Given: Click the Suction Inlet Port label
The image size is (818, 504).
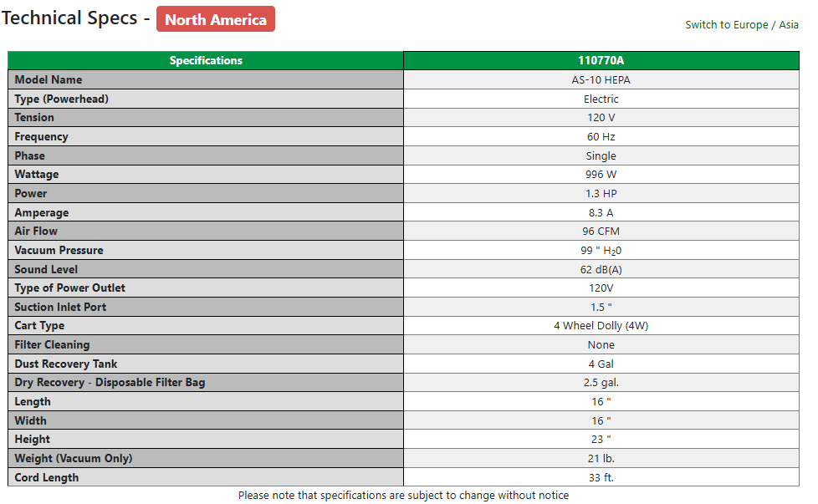Looking at the screenshot, I should [x=60, y=307].
